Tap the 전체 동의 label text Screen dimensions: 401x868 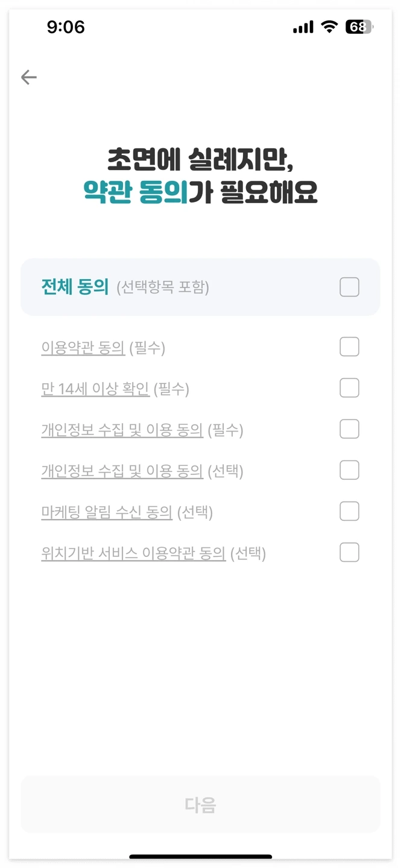(x=75, y=287)
